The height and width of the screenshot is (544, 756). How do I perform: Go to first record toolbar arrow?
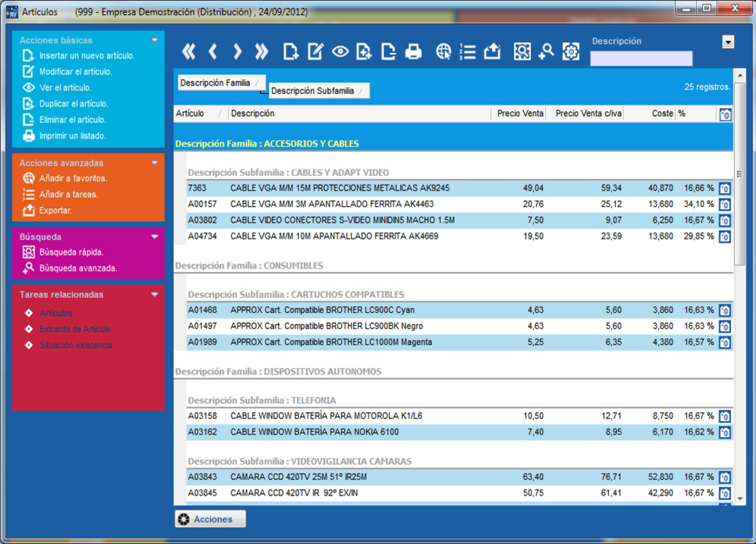188,51
